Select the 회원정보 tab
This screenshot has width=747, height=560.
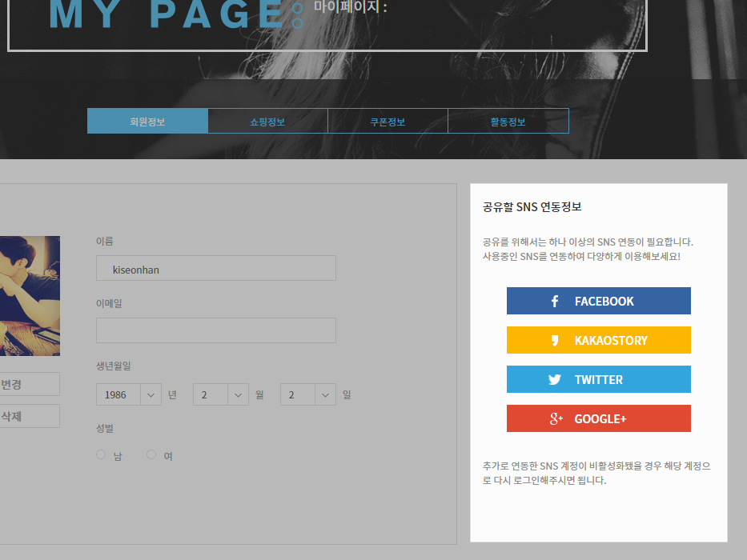[147, 122]
